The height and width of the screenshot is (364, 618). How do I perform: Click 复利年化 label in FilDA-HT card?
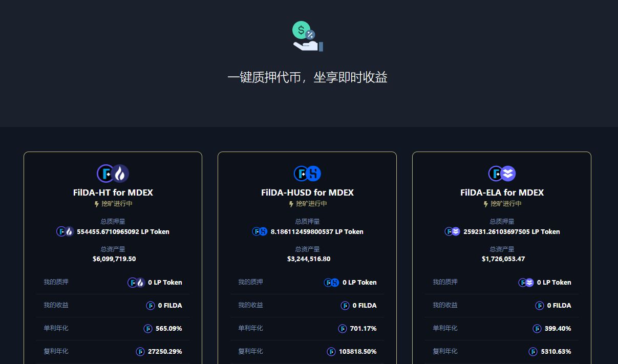point(56,351)
